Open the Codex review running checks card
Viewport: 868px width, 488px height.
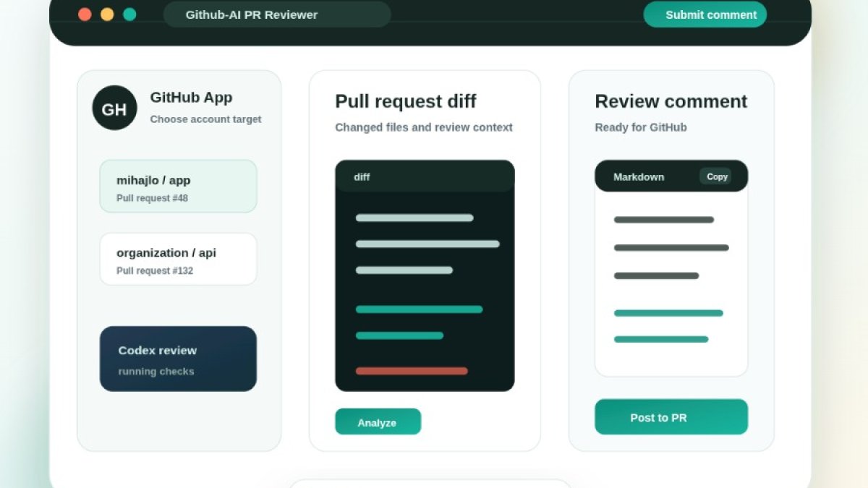pyautogui.click(x=178, y=359)
